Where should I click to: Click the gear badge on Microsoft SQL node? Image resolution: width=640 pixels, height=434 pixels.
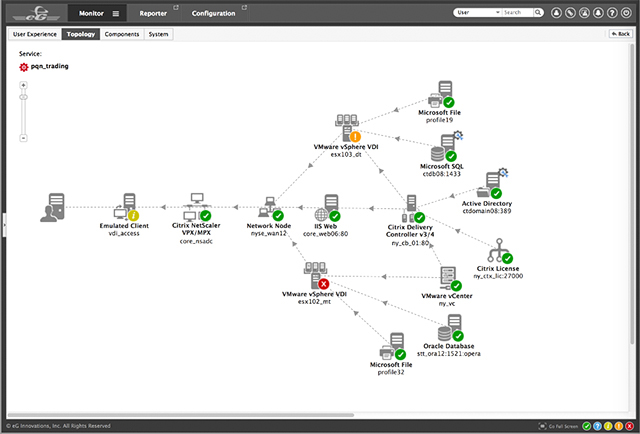(x=458, y=136)
